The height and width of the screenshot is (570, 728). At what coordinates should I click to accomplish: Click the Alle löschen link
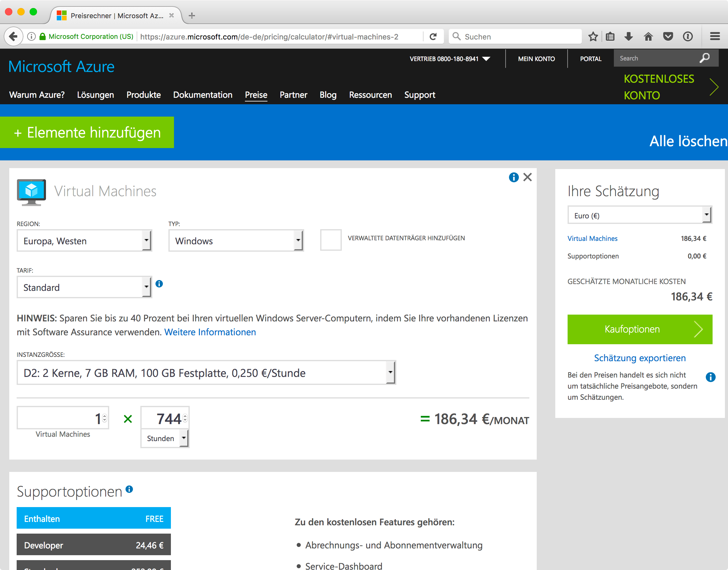[x=688, y=141]
